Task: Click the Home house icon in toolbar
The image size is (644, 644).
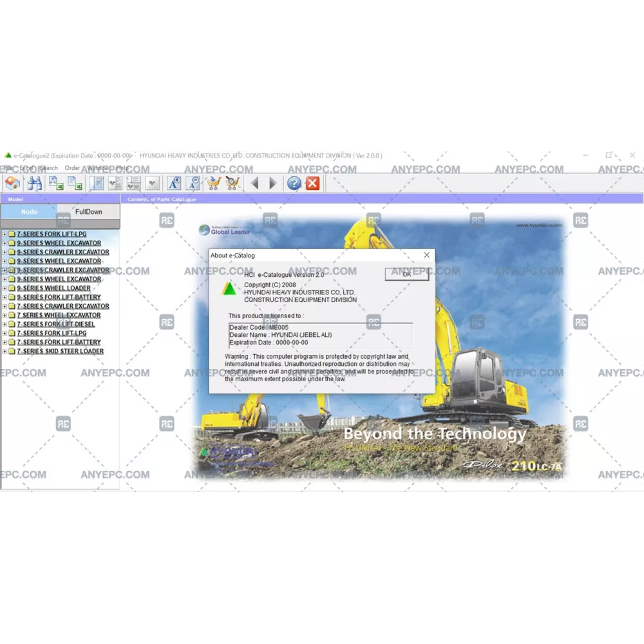Action: click(12, 184)
